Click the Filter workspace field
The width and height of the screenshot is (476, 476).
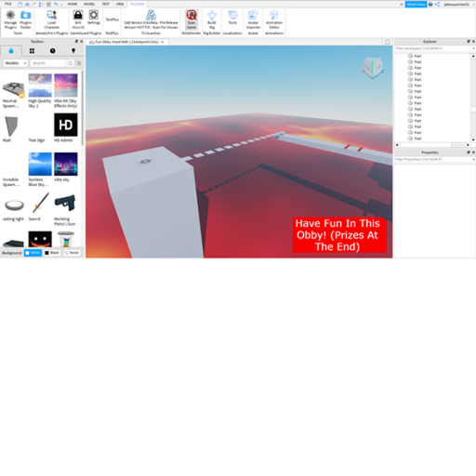[433, 48]
